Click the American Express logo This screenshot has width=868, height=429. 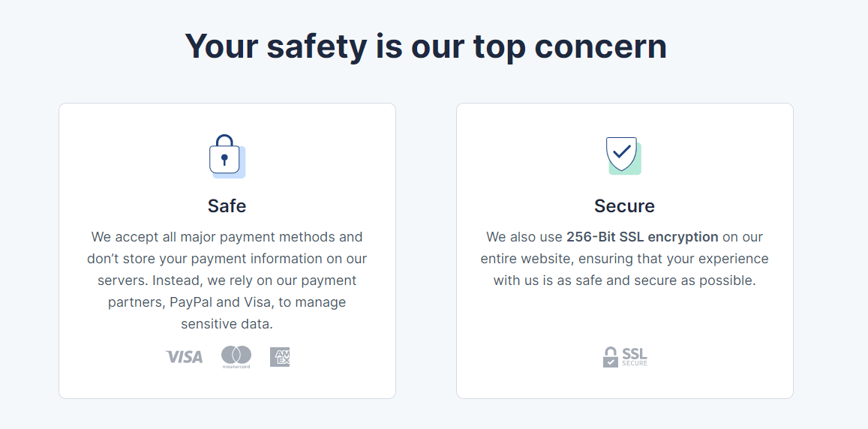tap(280, 357)
